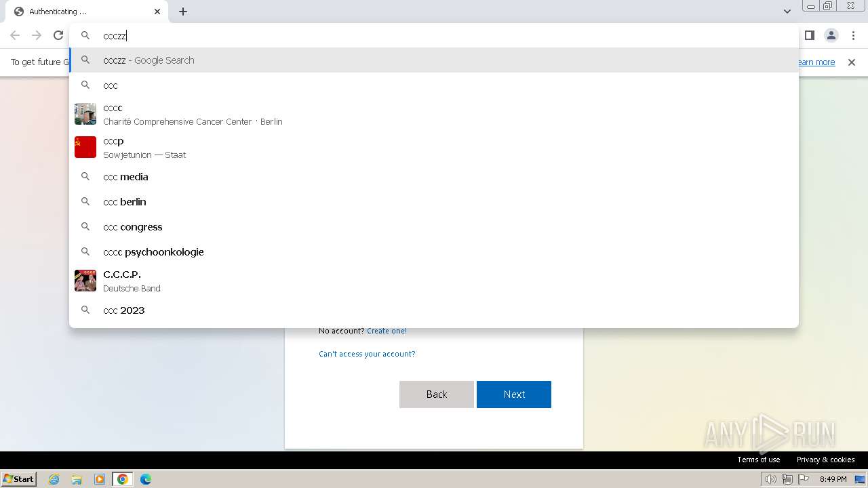Open the tab search dropdown arrow
The width and height of the screenshot is (868, 488).
[787, 12]
